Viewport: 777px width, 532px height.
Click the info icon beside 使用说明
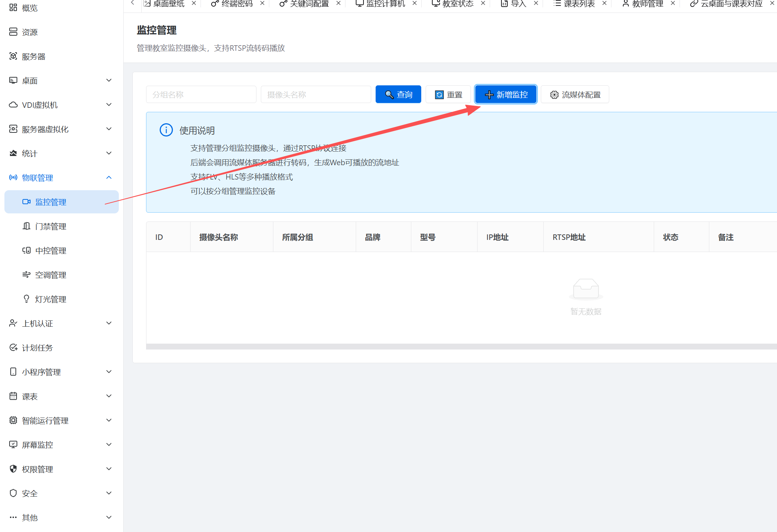(166, 130)
